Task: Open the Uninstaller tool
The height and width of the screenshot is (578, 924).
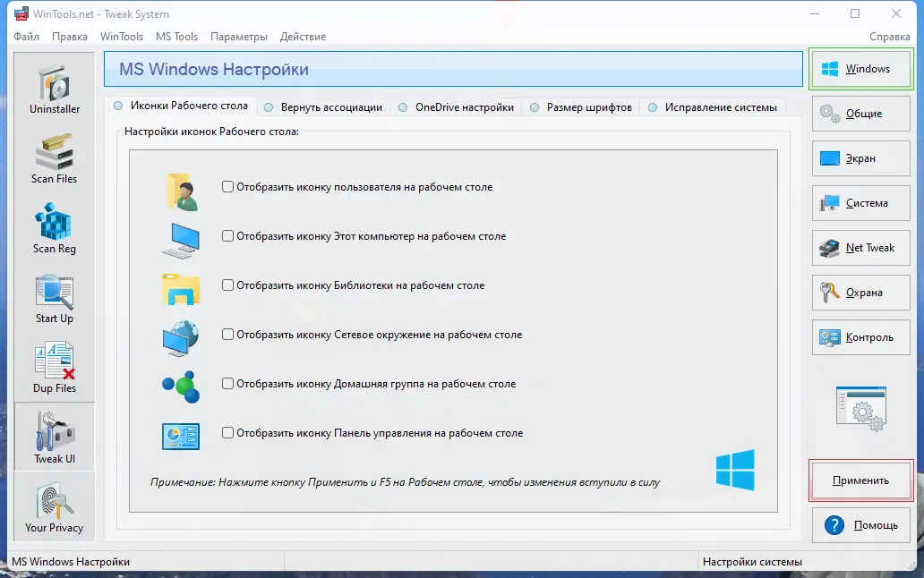Action: point(55,90)
